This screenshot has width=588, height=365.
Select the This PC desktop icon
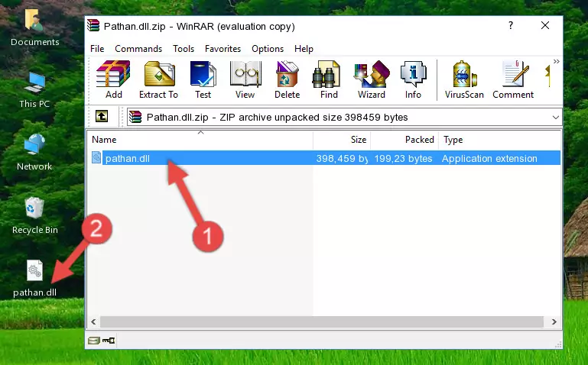(x=34, y=90)
